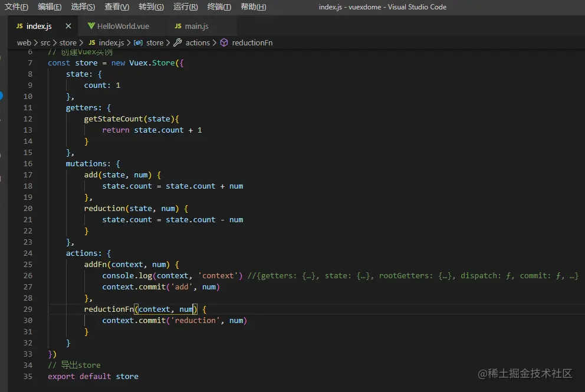The width and height of the screenshot is (585, 392).
Task: Open the 选择(S) menu
Action: pyautogui.click(x=83, y=6)
